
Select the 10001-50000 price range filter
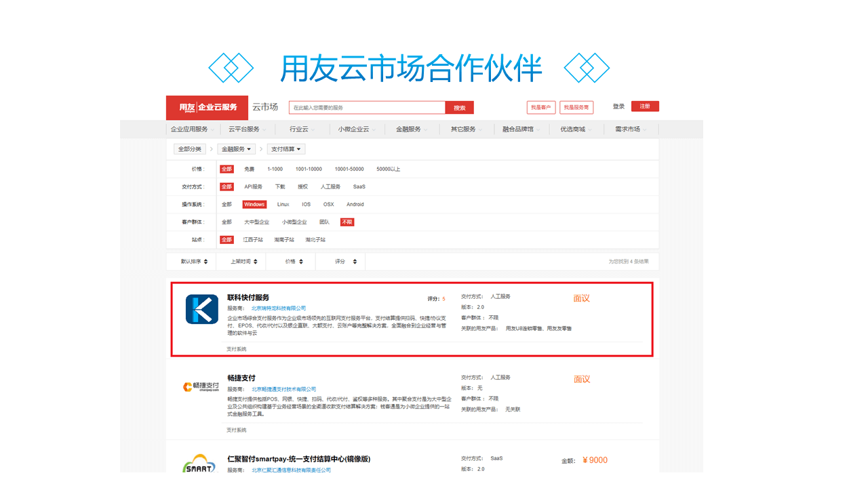pyautogui.click(x=349, y=169)
